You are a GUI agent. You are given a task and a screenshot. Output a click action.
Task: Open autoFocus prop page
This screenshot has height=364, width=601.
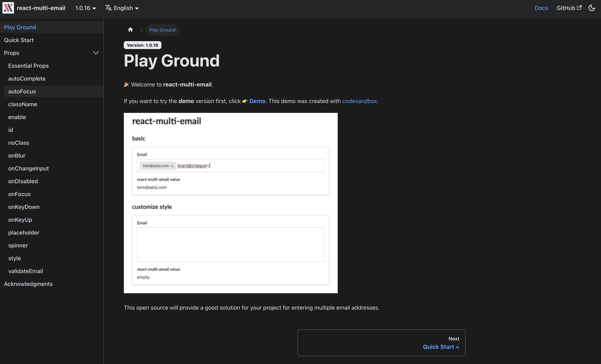click(x=22, y=91)
